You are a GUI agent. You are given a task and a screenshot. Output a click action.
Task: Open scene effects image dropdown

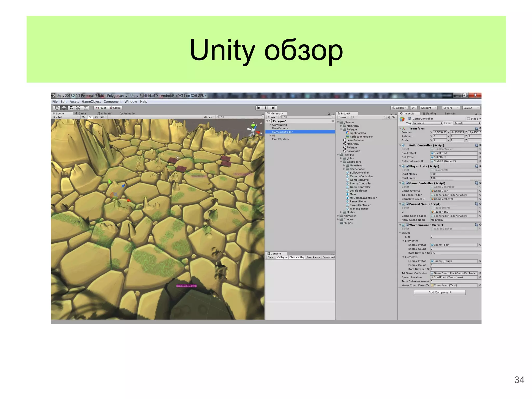click(103, 117)
